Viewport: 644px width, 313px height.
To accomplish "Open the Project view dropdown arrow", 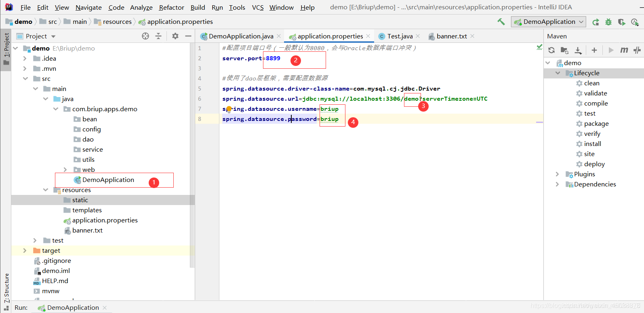I will [x=53, y=36].
